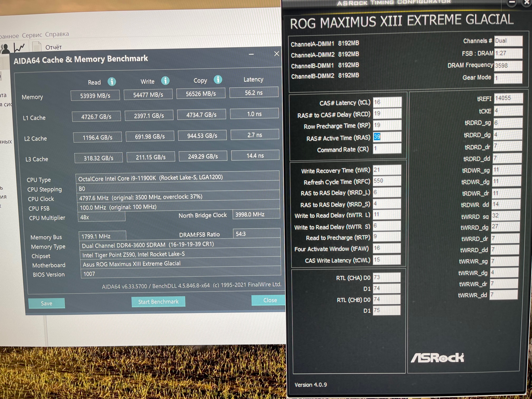Open the Справка menu
This screenshot has height=399, width=532.
pyautogui.click(x=57, y=34)
